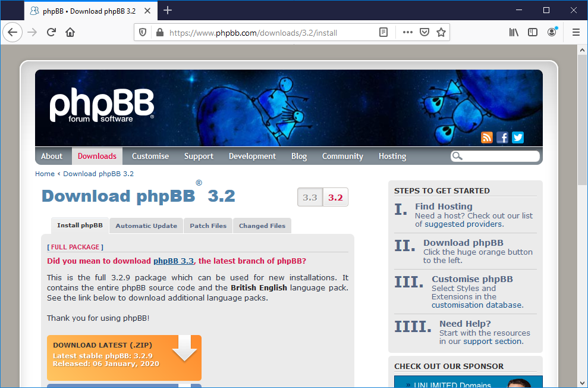Screen dimensions: 588x388
Task: Follow customisation database link
Action: point(477,305)
